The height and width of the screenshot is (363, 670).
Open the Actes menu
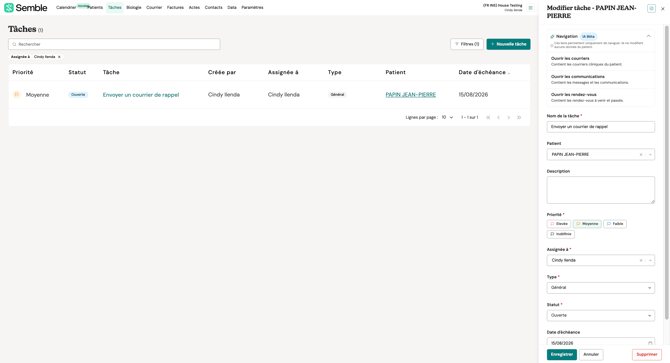(194, 8)
